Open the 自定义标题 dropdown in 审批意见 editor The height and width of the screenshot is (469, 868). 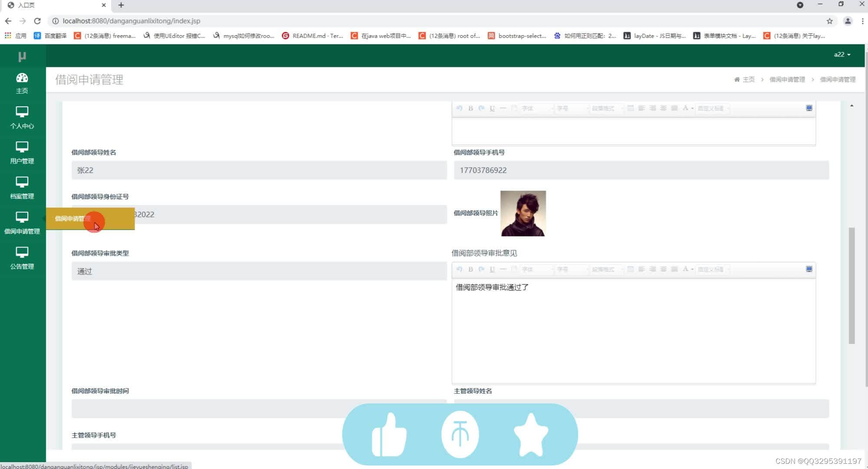[x=713, y=269]
